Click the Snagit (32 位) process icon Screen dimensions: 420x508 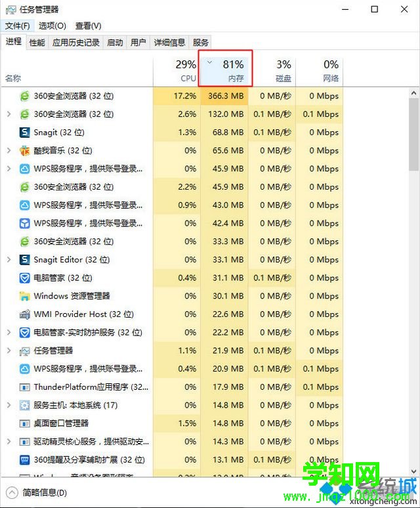pos(25,132)
